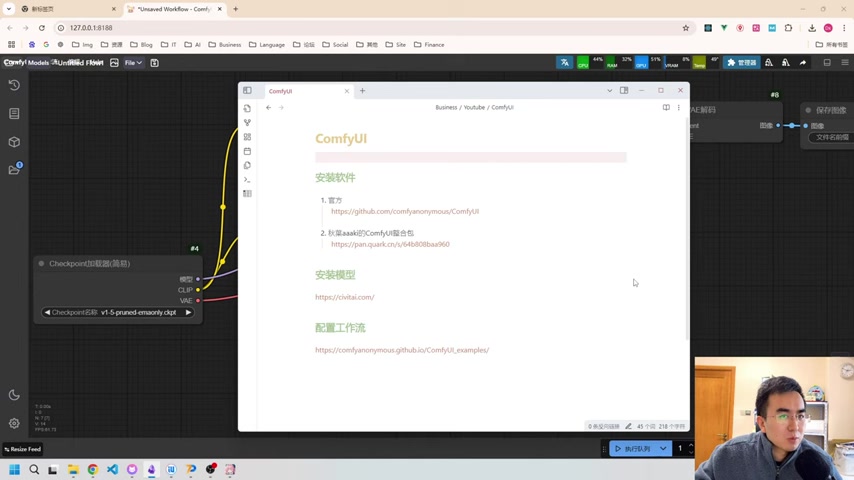Switch to the Unsaved Workflow browser tab

[174, 9]
